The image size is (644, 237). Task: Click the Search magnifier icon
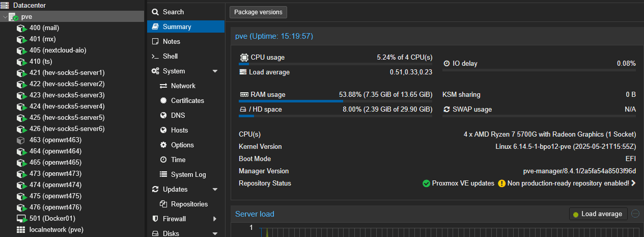point(155,12)
